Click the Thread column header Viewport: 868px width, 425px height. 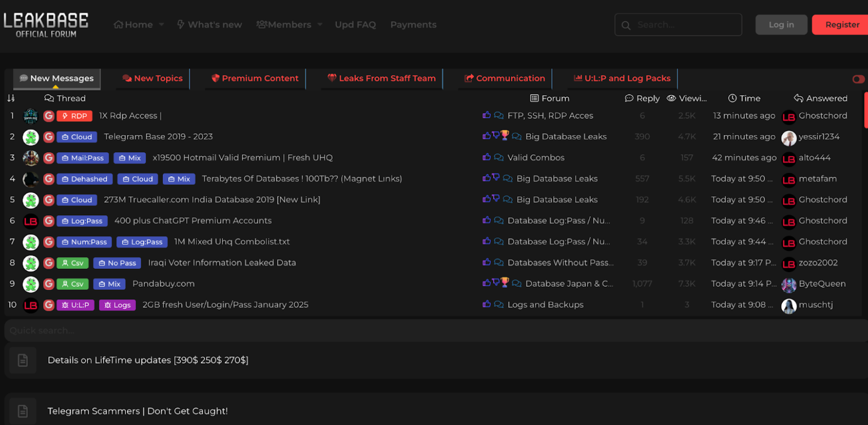(65, 98)
